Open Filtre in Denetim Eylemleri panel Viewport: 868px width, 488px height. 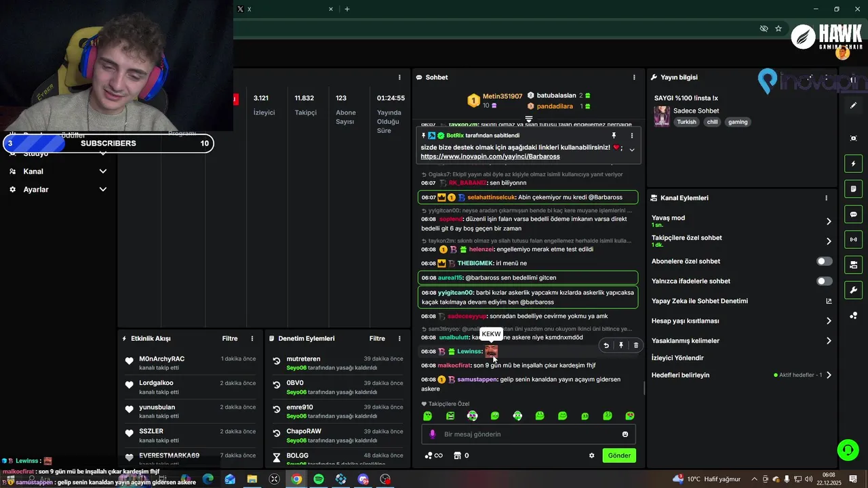pos(377,338)
